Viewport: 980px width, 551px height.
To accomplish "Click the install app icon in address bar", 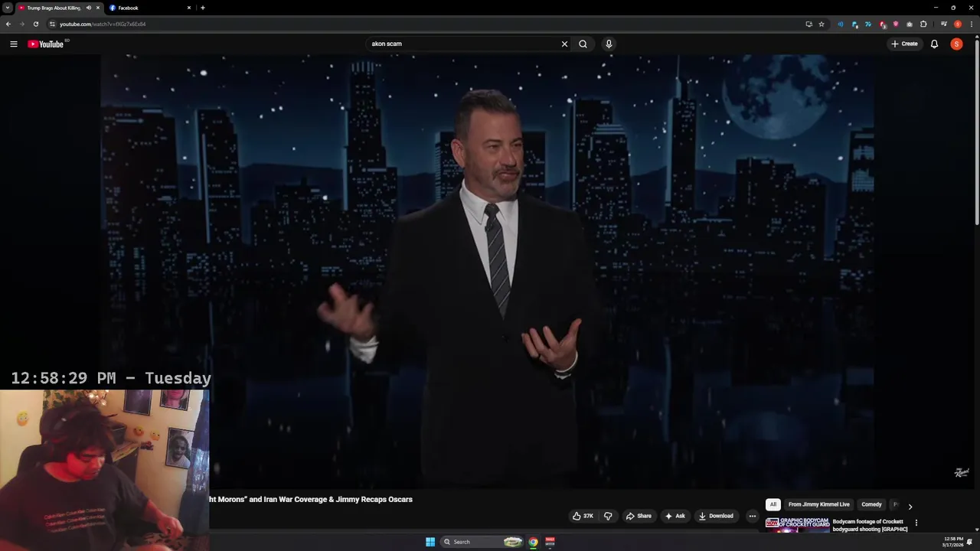I will (808, 24).
